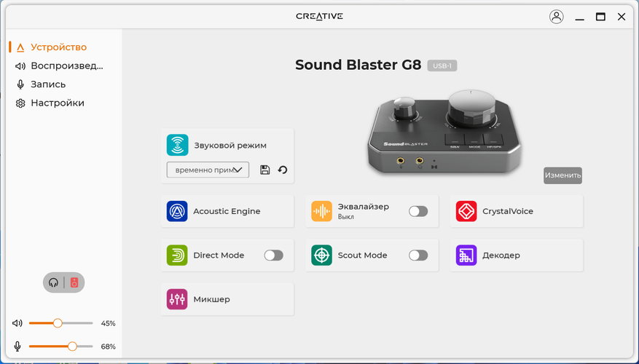Go to the Воспроизвед... section
The height and width of the screenshot is (364, 639).
click(x=67, y=66)
